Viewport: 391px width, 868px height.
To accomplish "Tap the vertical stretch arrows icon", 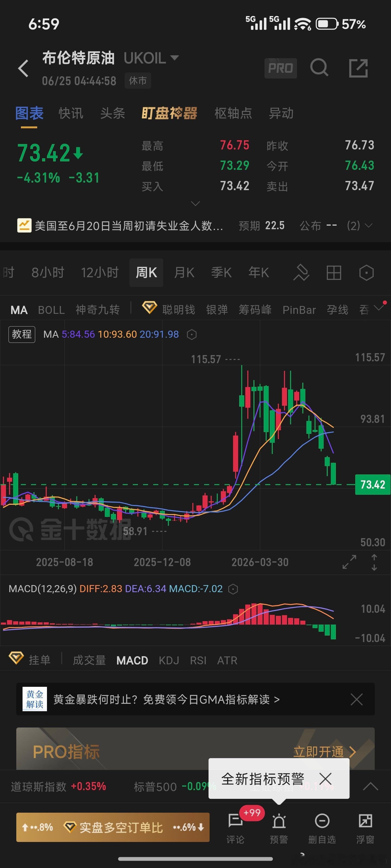I will [x=374, y=562].
